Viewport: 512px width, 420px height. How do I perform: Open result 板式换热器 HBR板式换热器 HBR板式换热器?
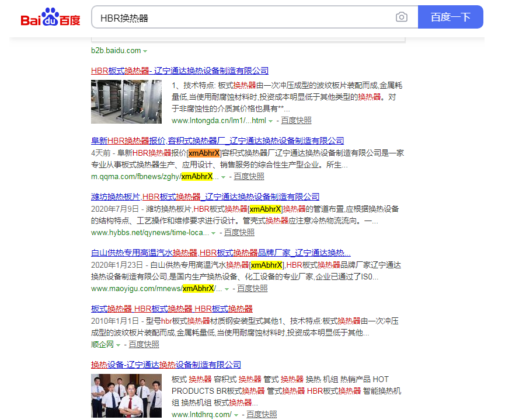click(x=172, y=309)
